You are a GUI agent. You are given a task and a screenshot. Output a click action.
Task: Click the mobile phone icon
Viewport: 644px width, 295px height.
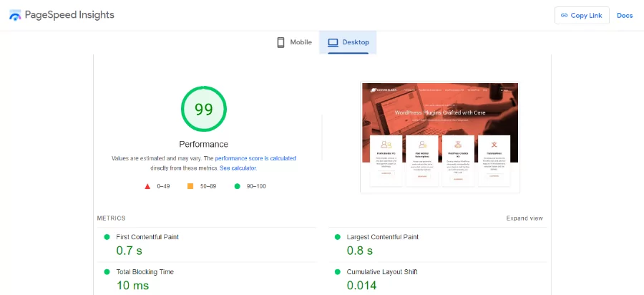point(281,42)
